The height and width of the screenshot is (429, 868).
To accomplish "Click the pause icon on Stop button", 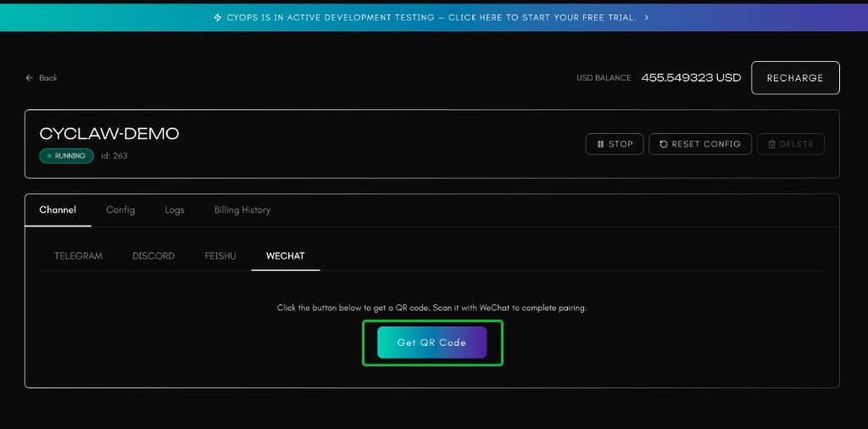I will (x=601, y=144).
